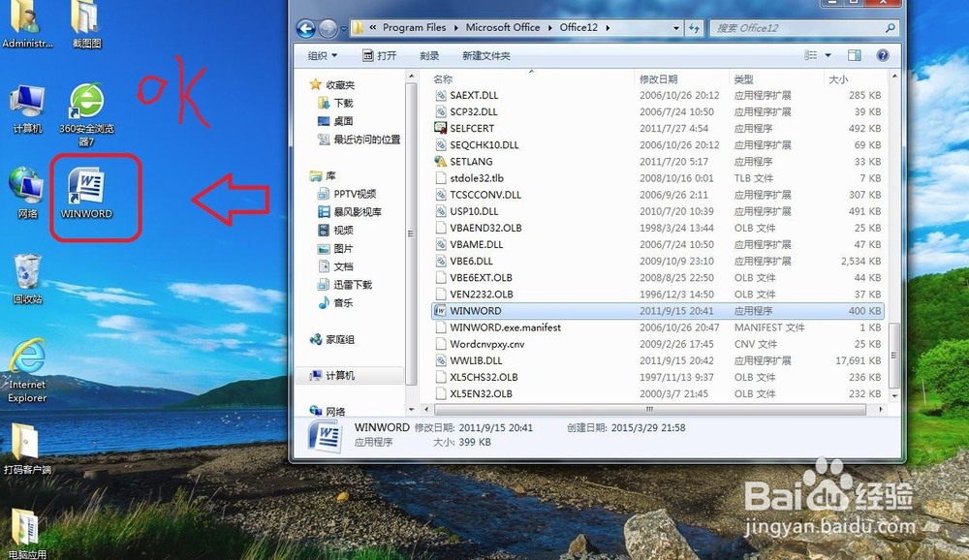Click the file list vertical scrollbar thumb

pyautogui.click(x=893, y=356)
